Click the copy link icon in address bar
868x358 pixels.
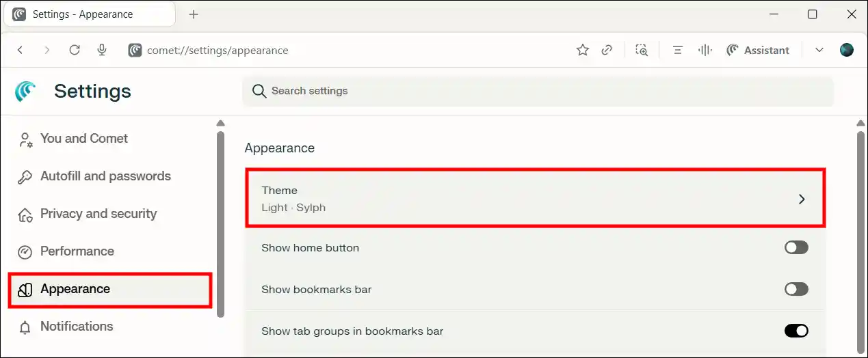click(607, 50)
